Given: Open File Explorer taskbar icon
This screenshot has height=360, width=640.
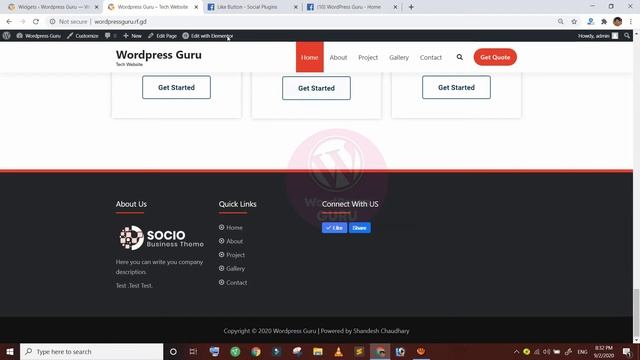Looking at the screenshot, I should [318, 351].
